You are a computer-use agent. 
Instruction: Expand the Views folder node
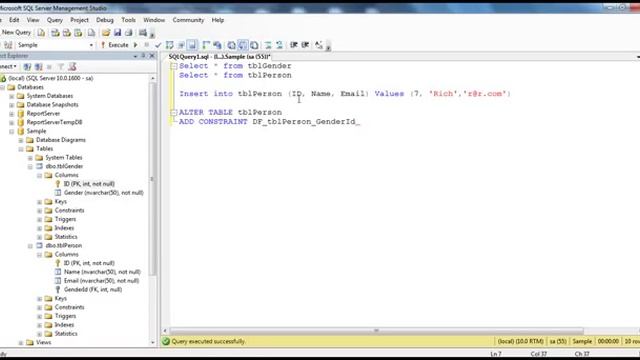(21, 343)
